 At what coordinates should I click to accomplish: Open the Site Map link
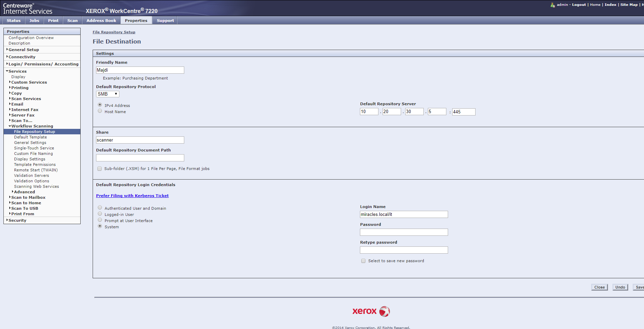click(629, 5)
